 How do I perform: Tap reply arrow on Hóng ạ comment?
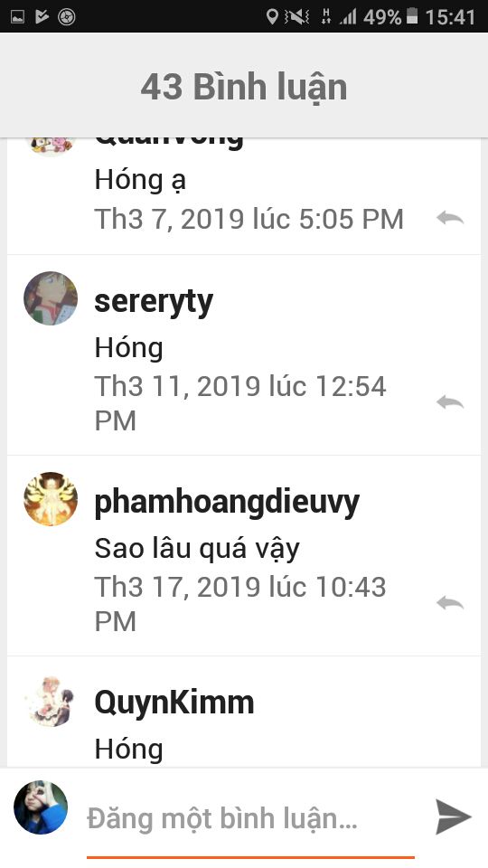[x=450, y=218]
